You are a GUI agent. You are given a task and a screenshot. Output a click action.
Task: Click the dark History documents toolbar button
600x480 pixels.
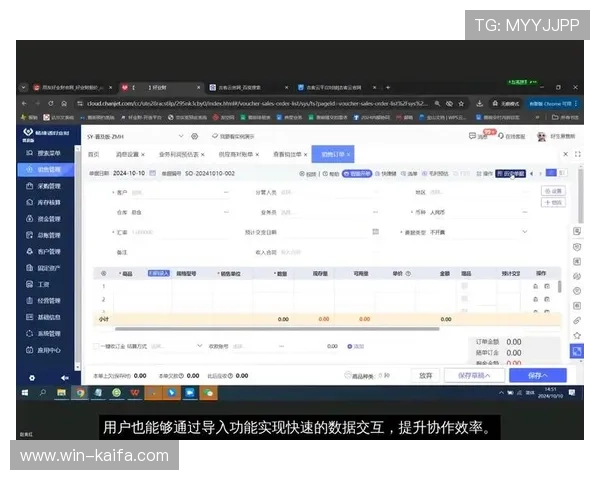tap(510, 173)
